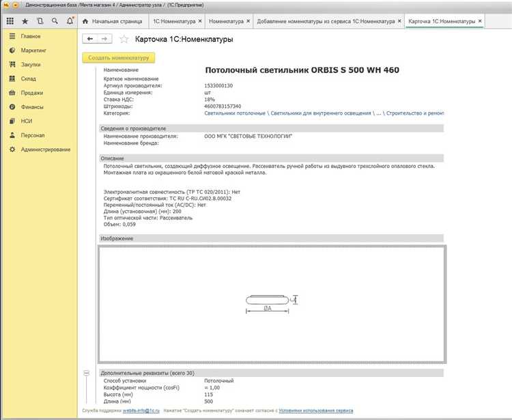Select barcode 4600783157340
The image size is (512, 420).
click(223, 107)
